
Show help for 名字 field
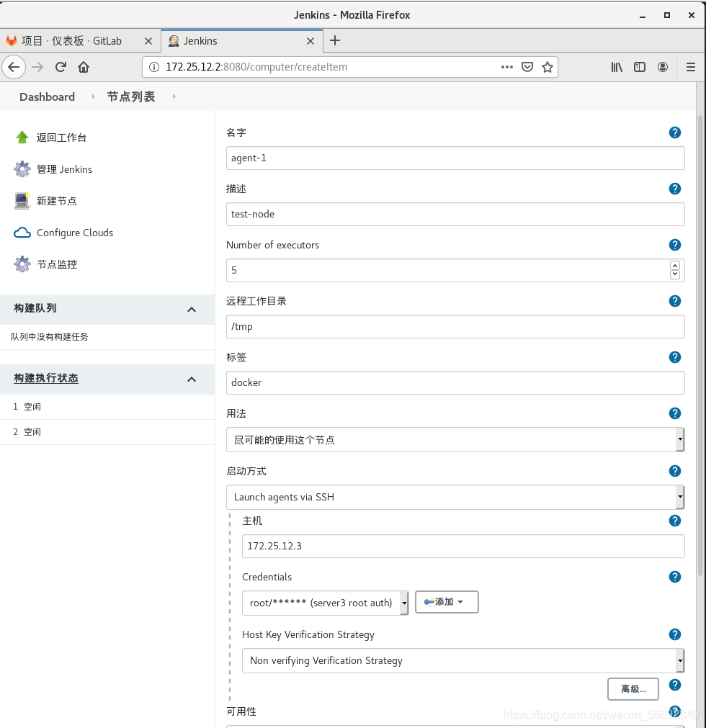[675, 132]
